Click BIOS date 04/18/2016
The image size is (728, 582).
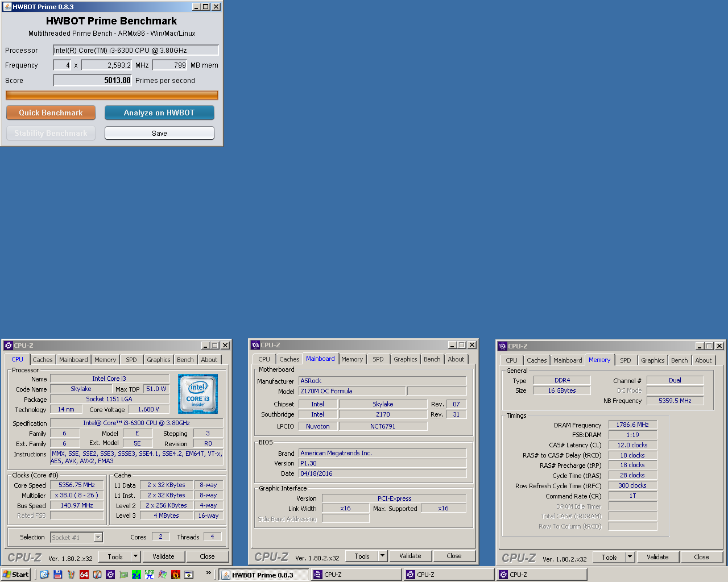click(382, 473)
